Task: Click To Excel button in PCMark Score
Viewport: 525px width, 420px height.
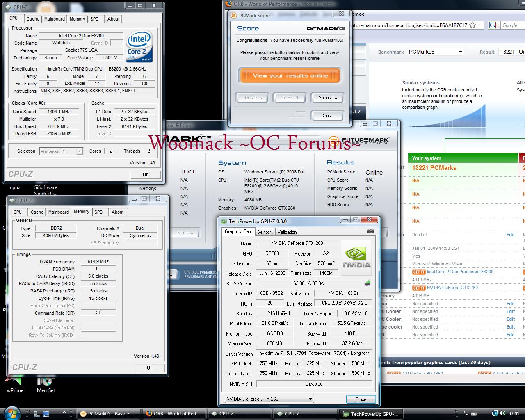Action: pyautogui.click(x=290, y=98)
